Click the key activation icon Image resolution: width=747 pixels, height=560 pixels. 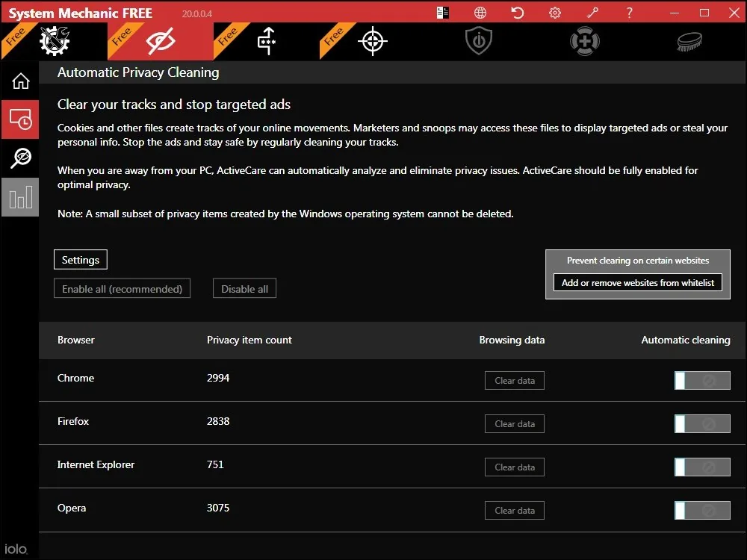tap(592, 13)
